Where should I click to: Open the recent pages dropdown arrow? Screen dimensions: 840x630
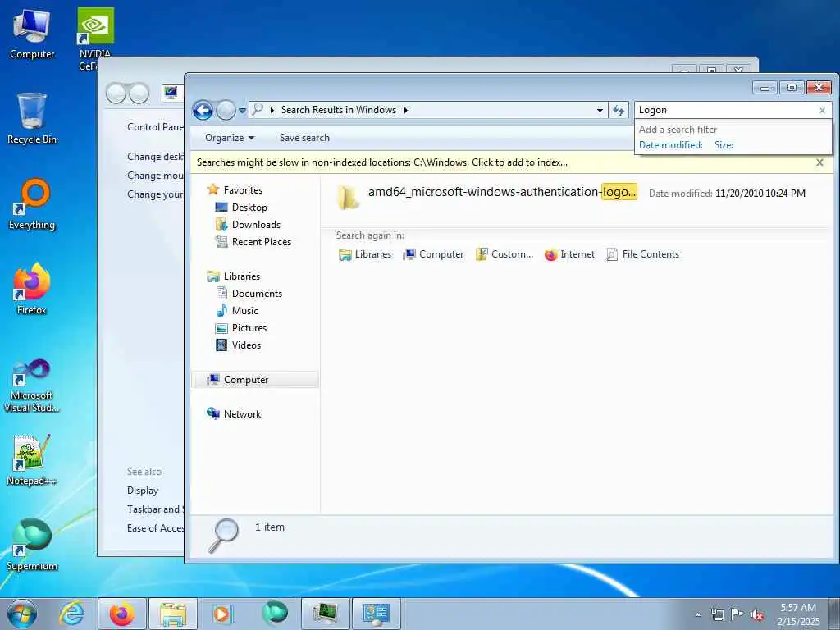pyautogui.click(x=242, y=111)
